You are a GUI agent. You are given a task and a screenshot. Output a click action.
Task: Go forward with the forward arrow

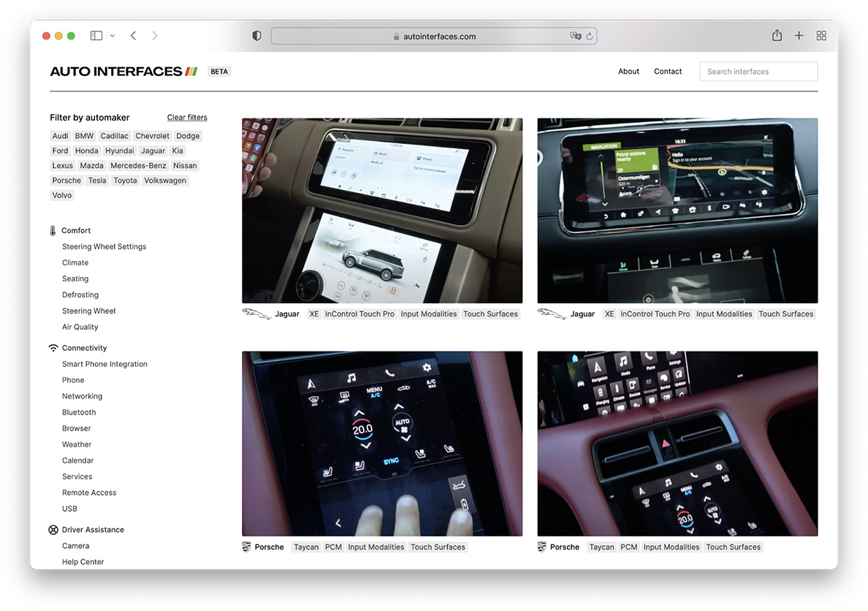(x=154, y=36)
